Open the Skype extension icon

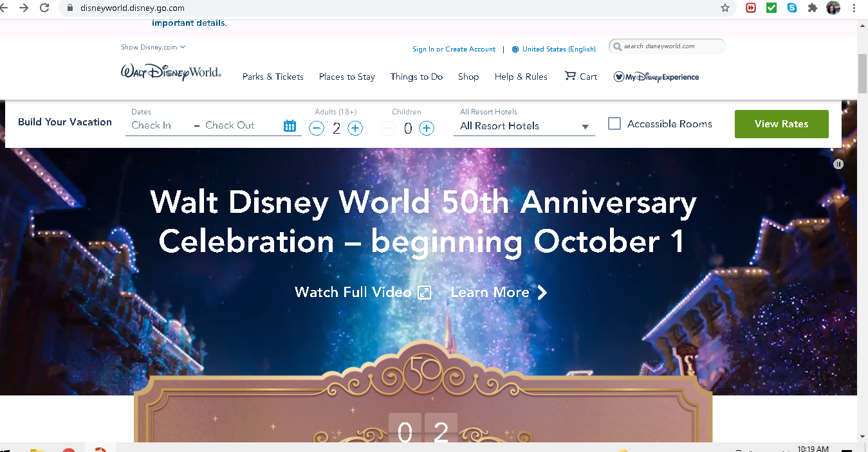pos(792,8)
